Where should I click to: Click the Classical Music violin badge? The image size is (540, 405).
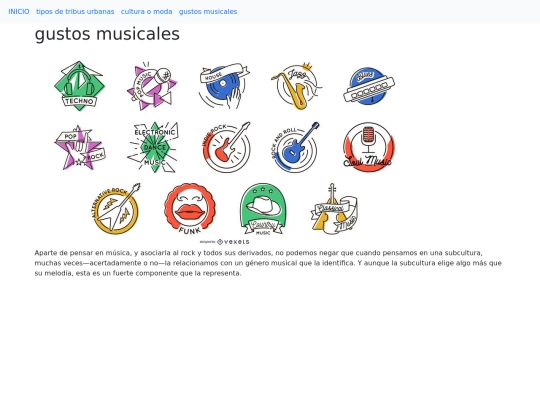coord(334,209)
